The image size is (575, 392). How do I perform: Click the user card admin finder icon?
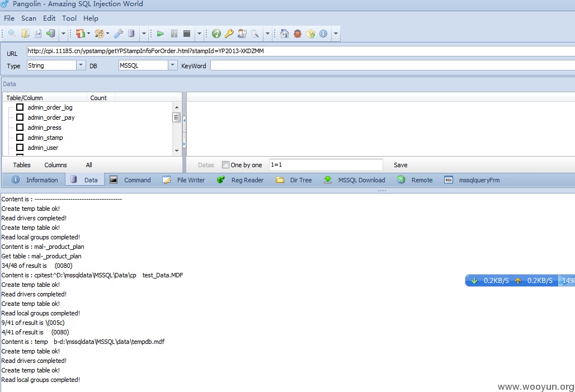pos(242,34)
